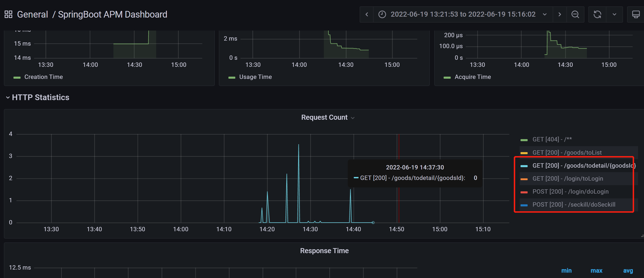Open the TV cycle view mode
The width and height of the screenshot is (644, 278).
tap(636, 14)
